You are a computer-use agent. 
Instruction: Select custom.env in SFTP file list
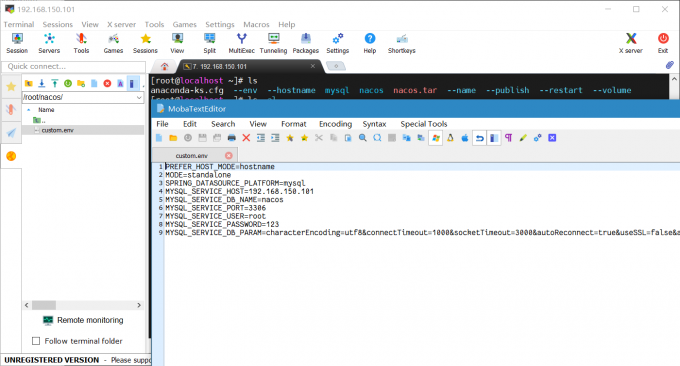tap(82, 130)
